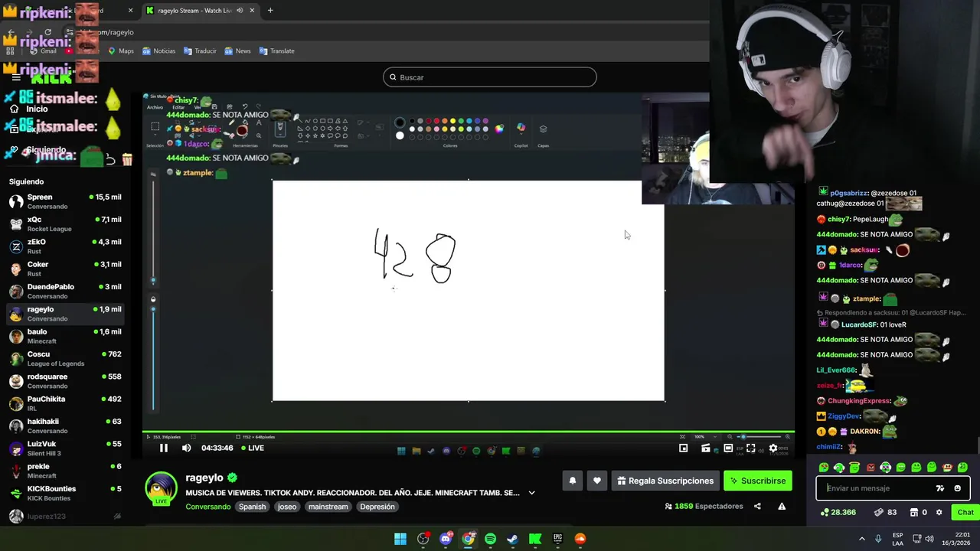Mute audio on the rageylo tab

pyautogui.click(x=240, y=11)
